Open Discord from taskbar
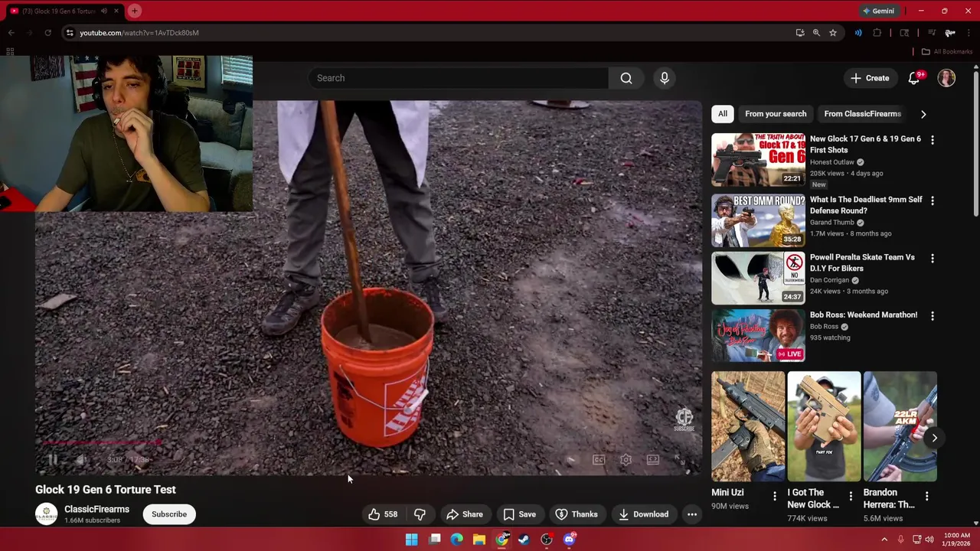Image resolution: width=980 pixels, height=551 pixels. (569, 540)
